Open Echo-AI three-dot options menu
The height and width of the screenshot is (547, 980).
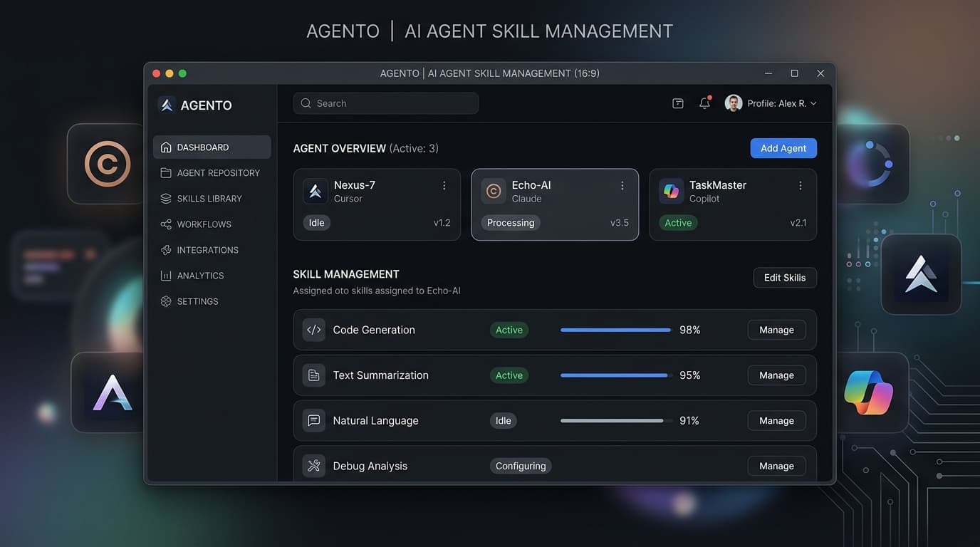pos(622,185)
